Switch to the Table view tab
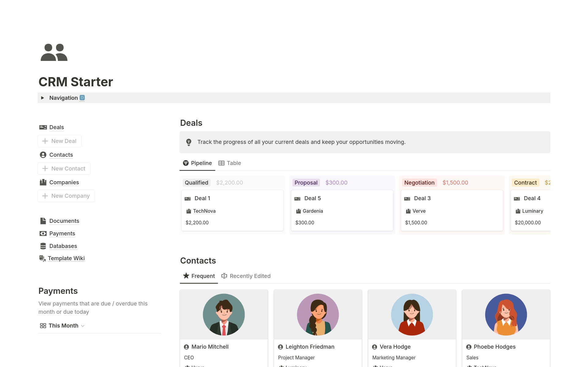Viewport: 588px width, 367px height. 230,163
